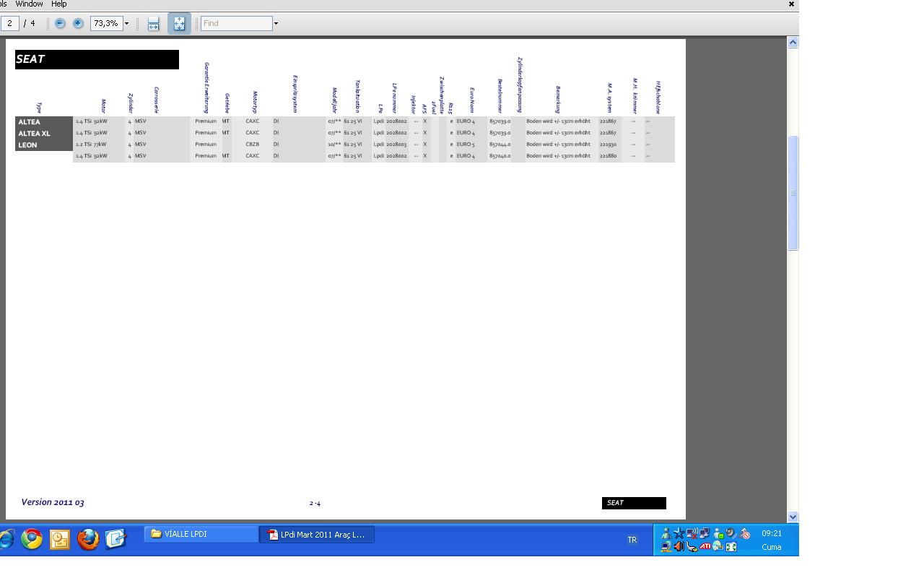Viewport: 924px width, 578px height.
Task: Launch Mozilla Firefox from quick launch
Action: point(88,539)
